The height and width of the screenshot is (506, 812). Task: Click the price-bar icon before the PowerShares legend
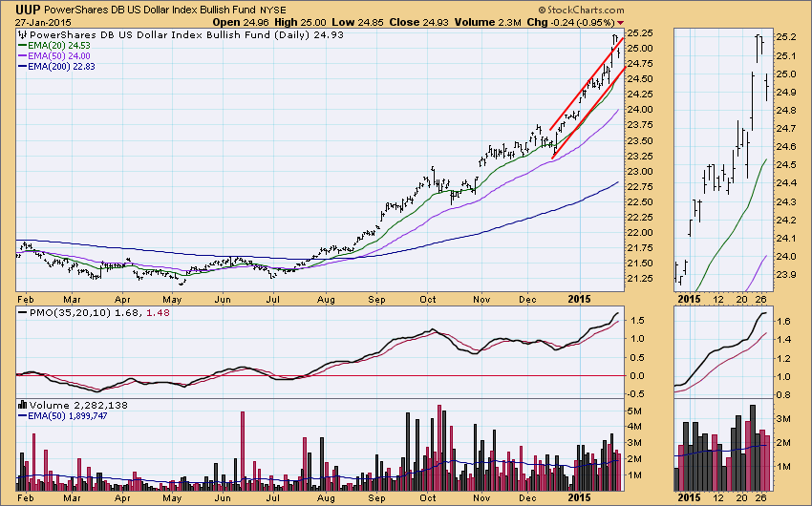tap(22, 34)
